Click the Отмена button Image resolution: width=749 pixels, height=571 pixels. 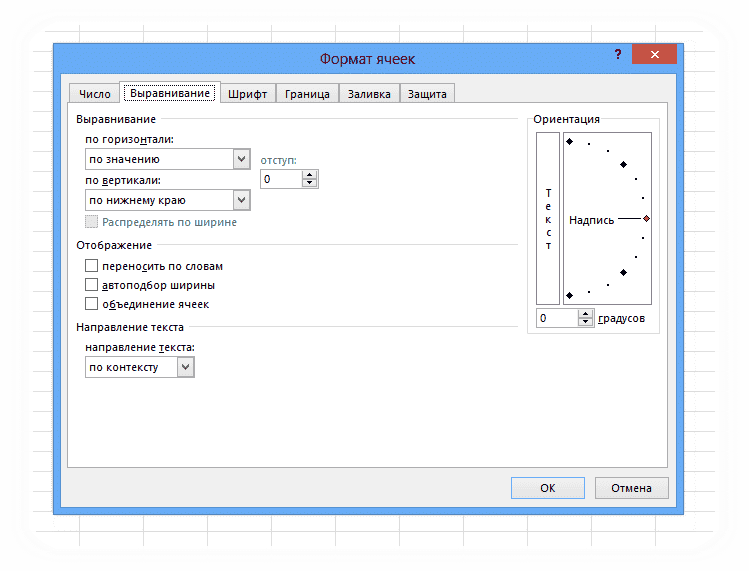click(631, 488)
